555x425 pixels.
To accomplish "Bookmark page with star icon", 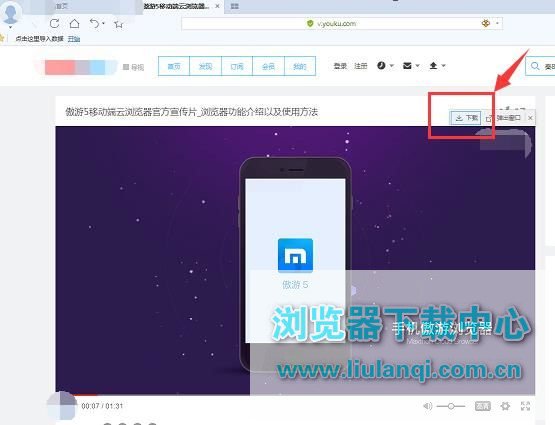I will (119, 24).
